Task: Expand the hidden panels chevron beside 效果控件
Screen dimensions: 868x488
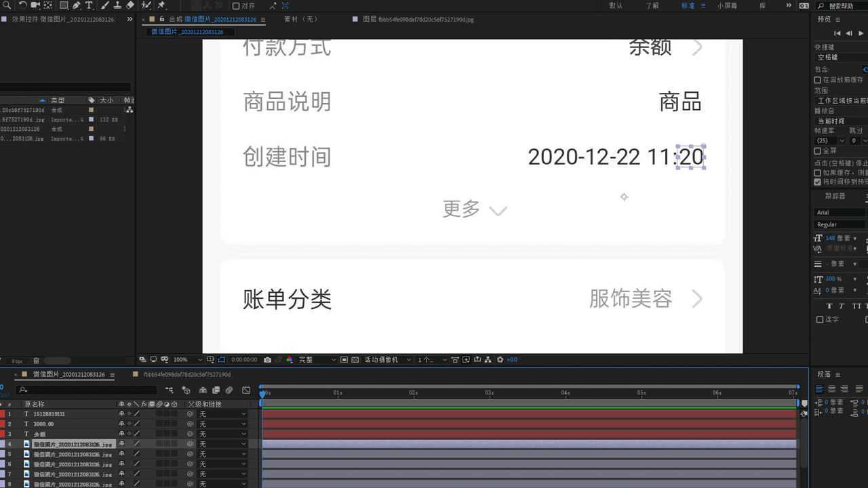Action: click(x=130, y=19)
